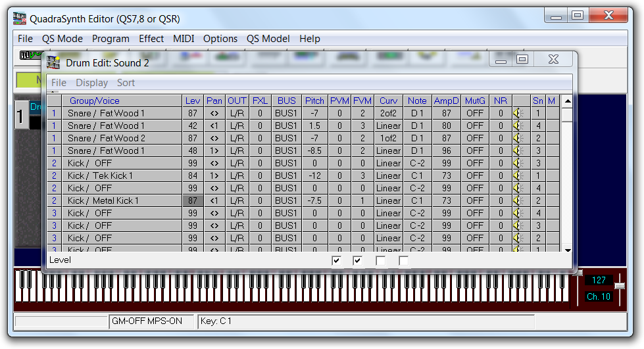Screen dimensions: 644x349
Task: Uncheck the first checkbox beside Level
Action: coord(337,262)
